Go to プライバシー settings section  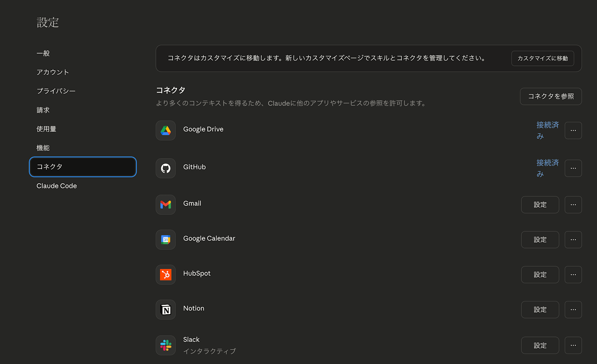[56, 91]
